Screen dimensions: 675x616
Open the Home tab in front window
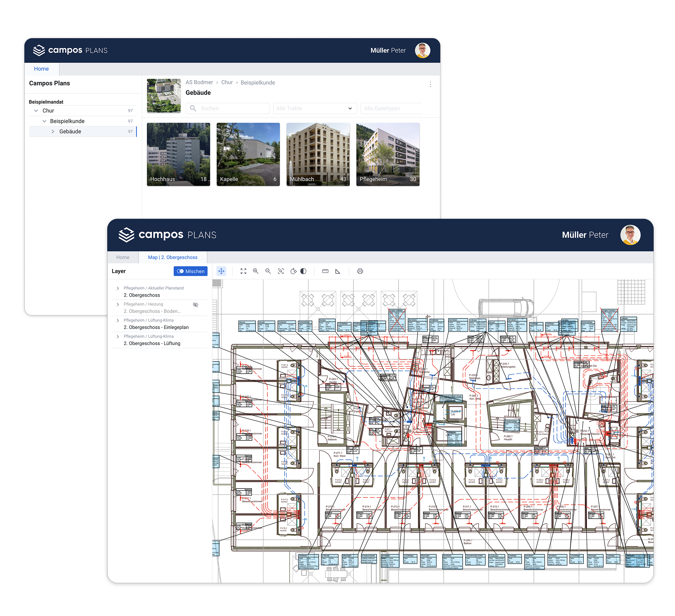click(123, 257)
